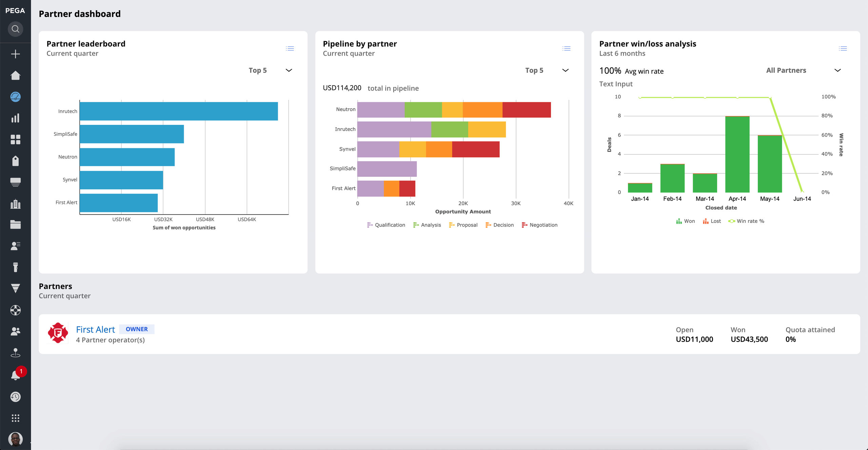Click the grid/dashboard layout icon
Screen dimensions: 868x450
(16, 139)
